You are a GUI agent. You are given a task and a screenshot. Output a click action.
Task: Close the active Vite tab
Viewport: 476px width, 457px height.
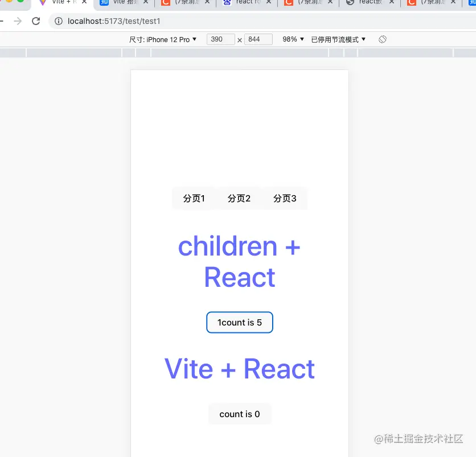click(84, 2)
